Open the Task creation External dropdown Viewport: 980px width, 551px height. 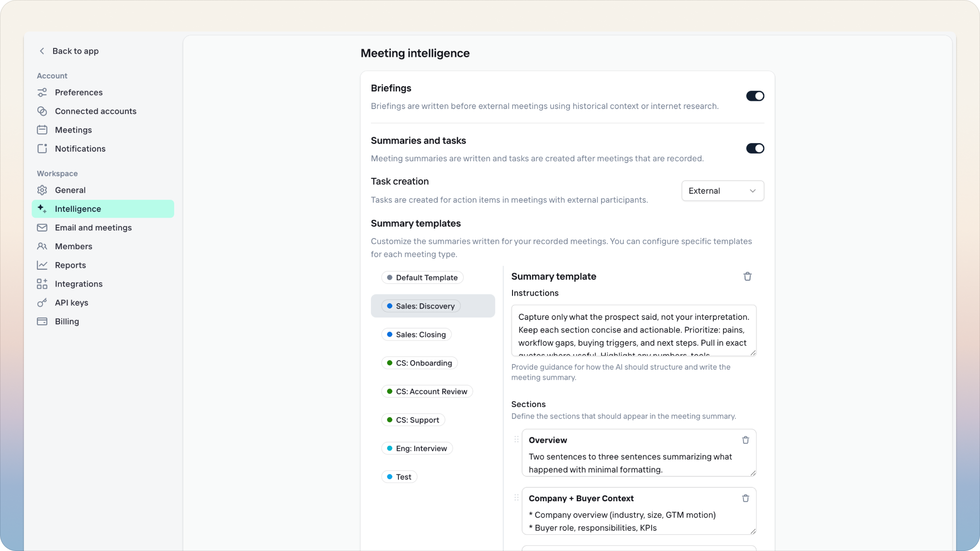[723, 191]
